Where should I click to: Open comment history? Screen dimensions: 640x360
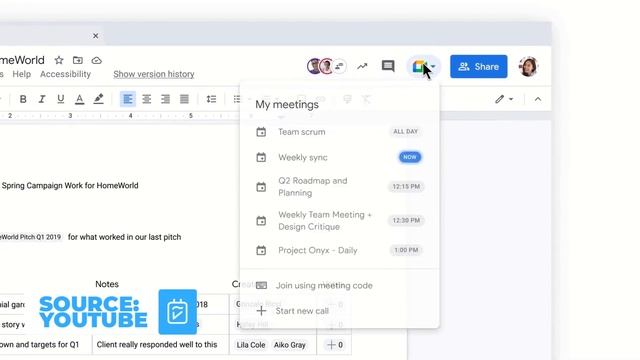click(x=388, y=66)
